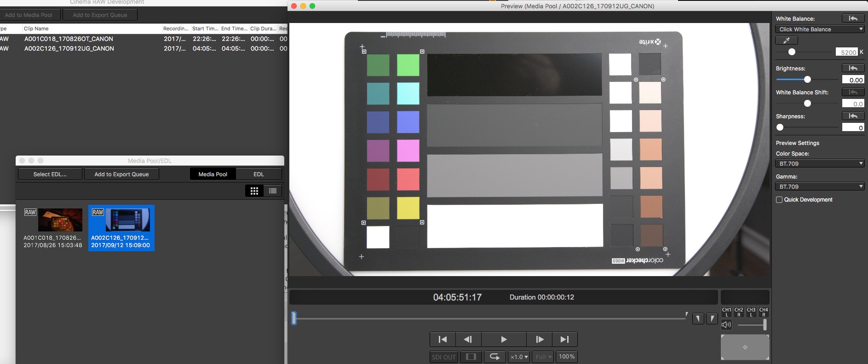Mute audio with the speaker icon
The image size is (868, 364).
(x=726, y=325)
